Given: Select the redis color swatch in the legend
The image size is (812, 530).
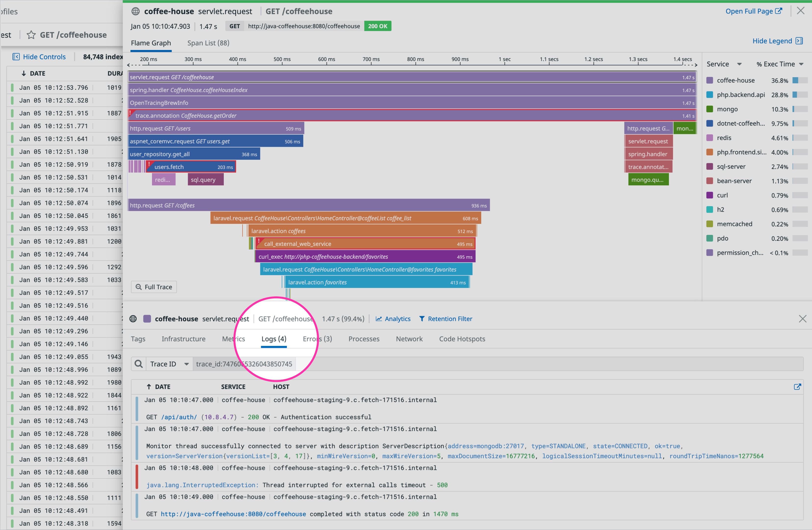Looking at the screenshot, I should (x=710, y=138).
